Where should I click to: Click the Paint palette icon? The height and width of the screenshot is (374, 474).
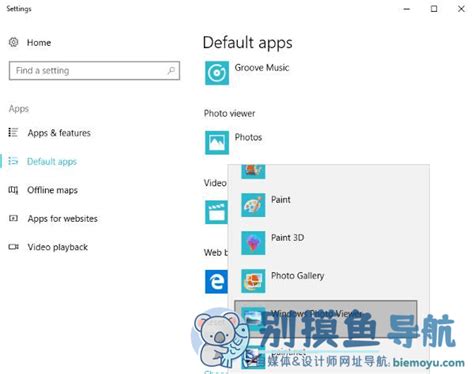click(253, 205)
